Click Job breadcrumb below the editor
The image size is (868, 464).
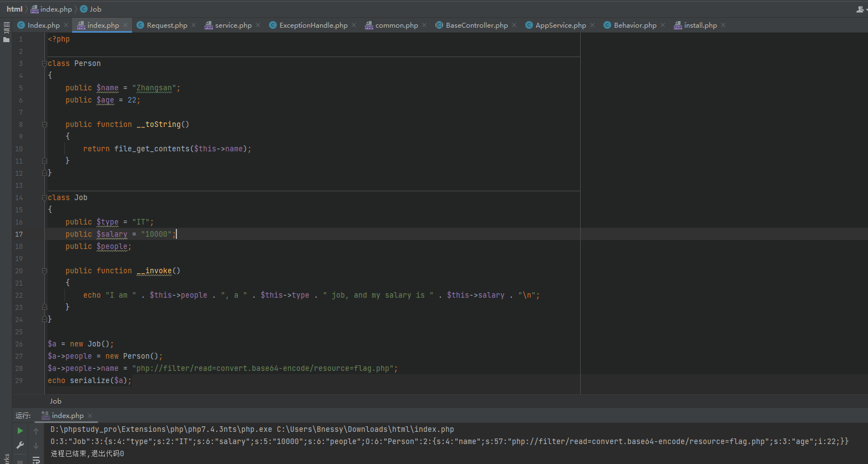coord(55,401)
